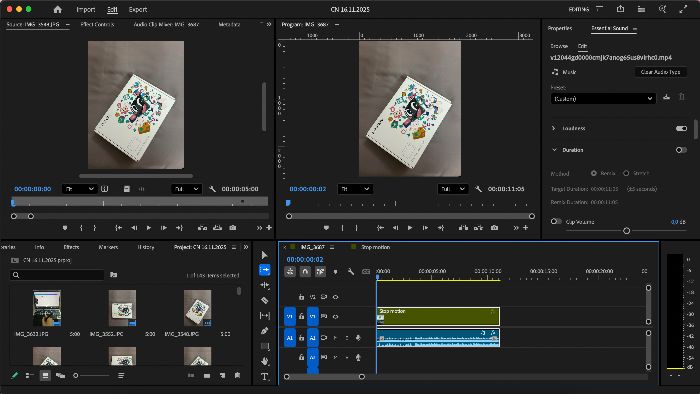The height and width of the screenshot is (394, 700).
Task: Switch to Export tab
Action: [x=138, y=9]
